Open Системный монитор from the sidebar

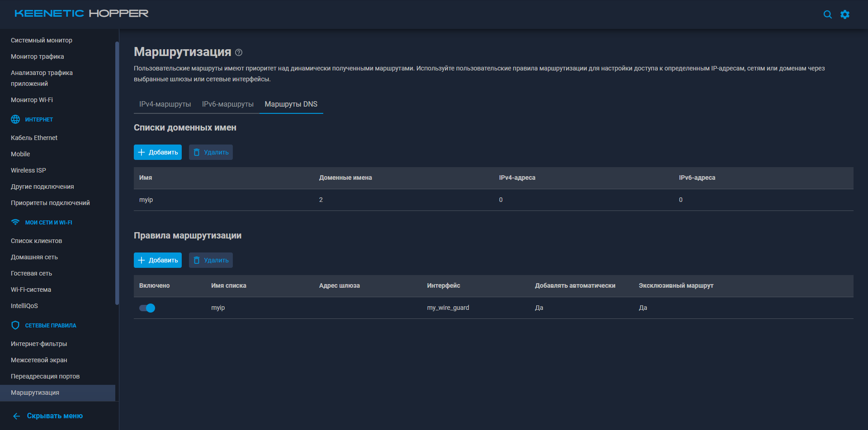tap(42, 40)
